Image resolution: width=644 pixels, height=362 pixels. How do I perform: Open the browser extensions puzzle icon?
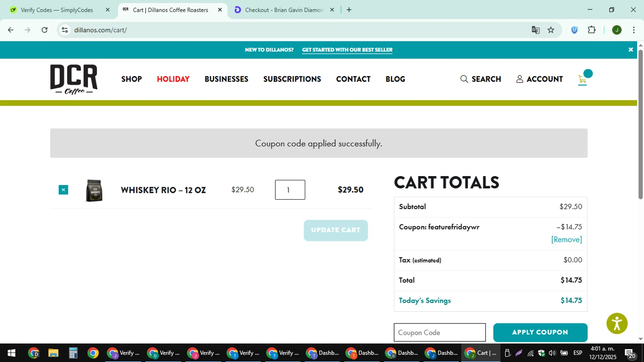[592, 30]
